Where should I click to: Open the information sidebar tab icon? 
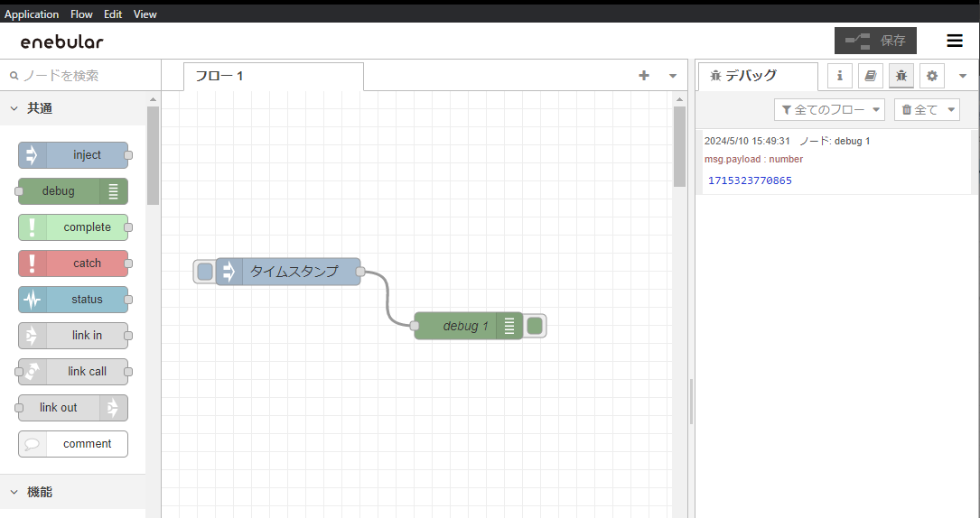coord(840,76)
